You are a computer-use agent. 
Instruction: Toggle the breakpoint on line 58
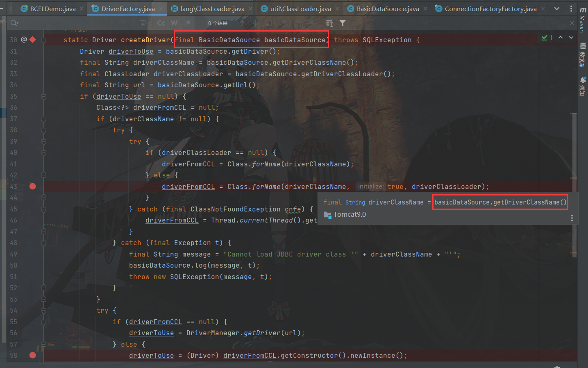(x=33, y=355)
